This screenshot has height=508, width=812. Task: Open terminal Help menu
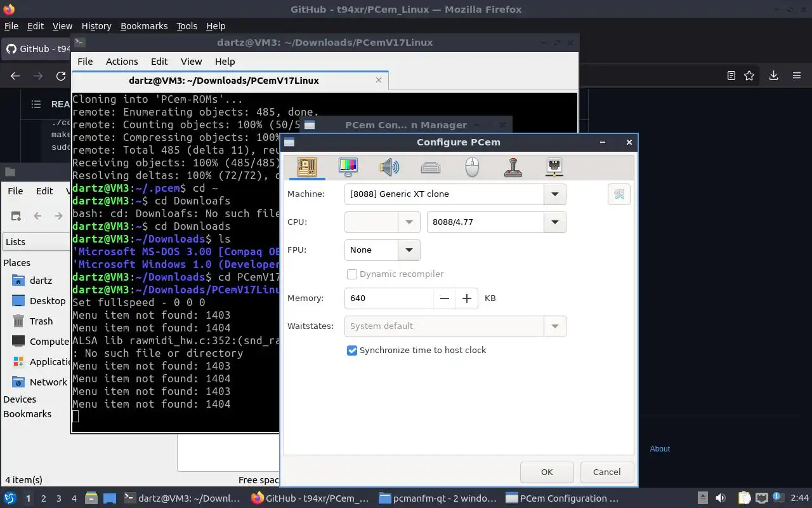tap(225, 62)
